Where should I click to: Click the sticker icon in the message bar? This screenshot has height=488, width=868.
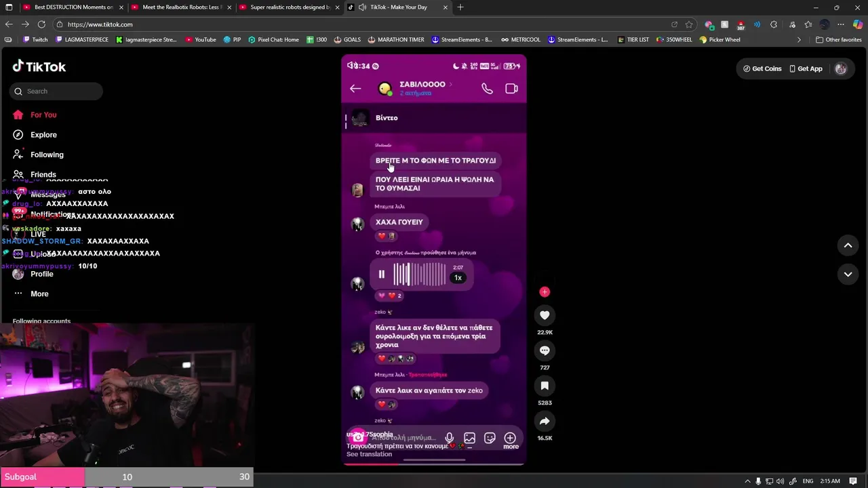(x=490, y=438)
